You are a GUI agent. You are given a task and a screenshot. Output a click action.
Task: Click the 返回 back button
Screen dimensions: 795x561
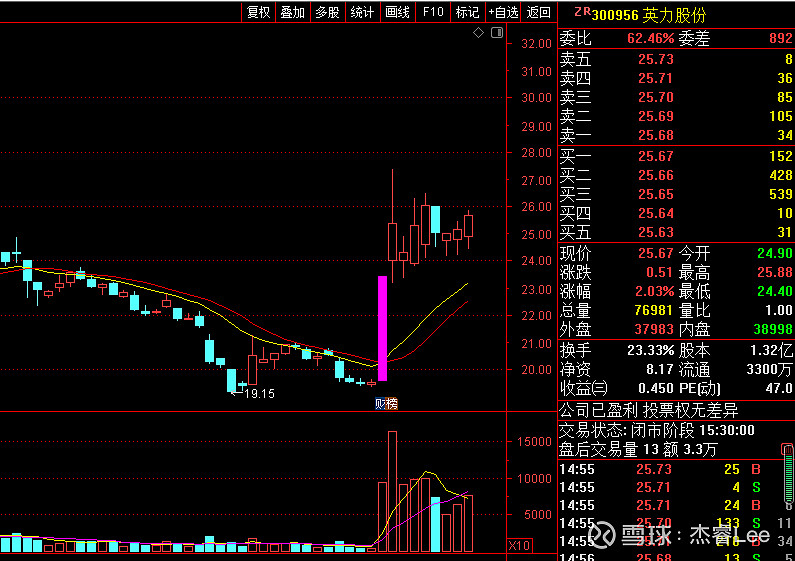pos(538,12)
